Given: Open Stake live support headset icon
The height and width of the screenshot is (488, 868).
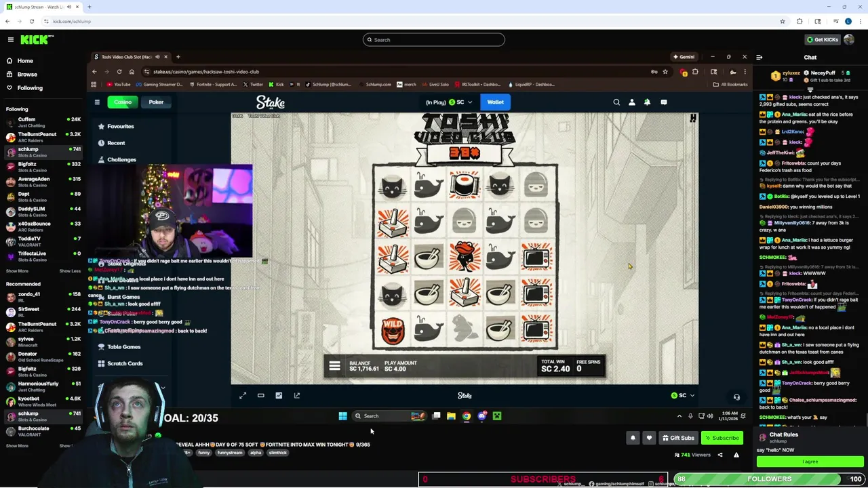Looking at the screenshot, I should (x=736, y=397).
